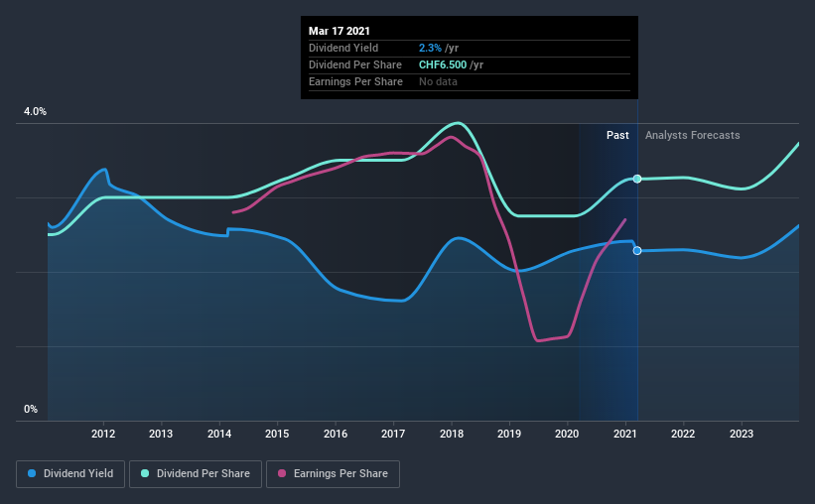Viewport: 815px width, 504px height.
Task: Click the 2012 x-axis label
Action: tap(103, 434)
